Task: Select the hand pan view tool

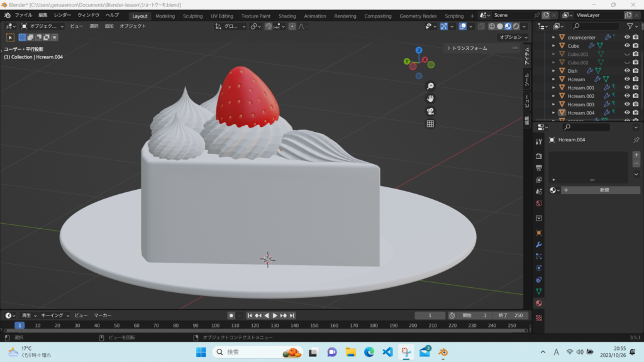Action: tap(430, 99)
